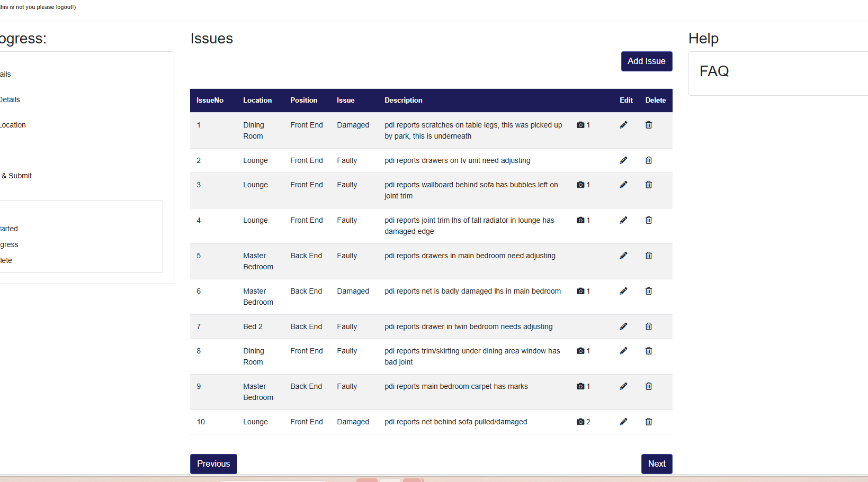The image size is (868, 482).
Task: Open the 2 photos on issue 10
Action: 583,422
